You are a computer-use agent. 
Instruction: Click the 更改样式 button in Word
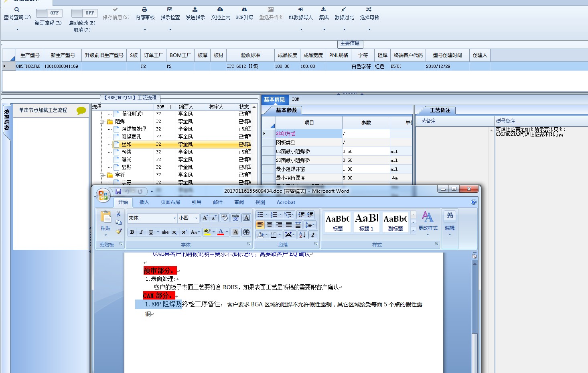pos(428,222)
